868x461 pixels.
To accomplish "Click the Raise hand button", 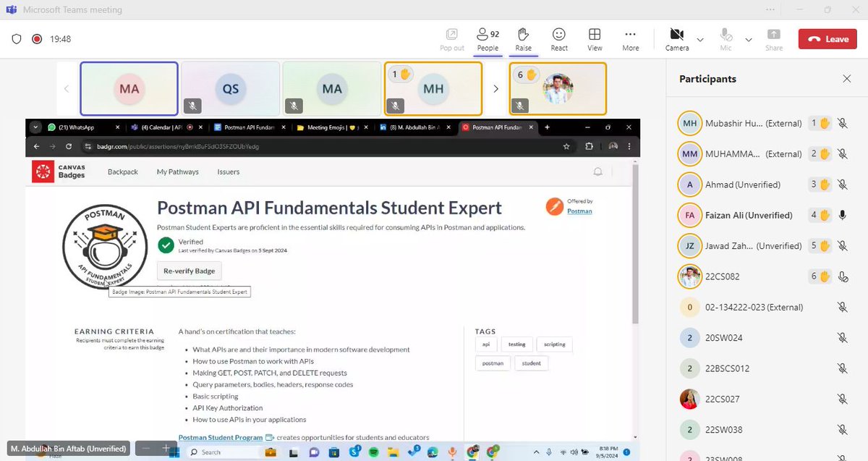I will tap(523, 39).
